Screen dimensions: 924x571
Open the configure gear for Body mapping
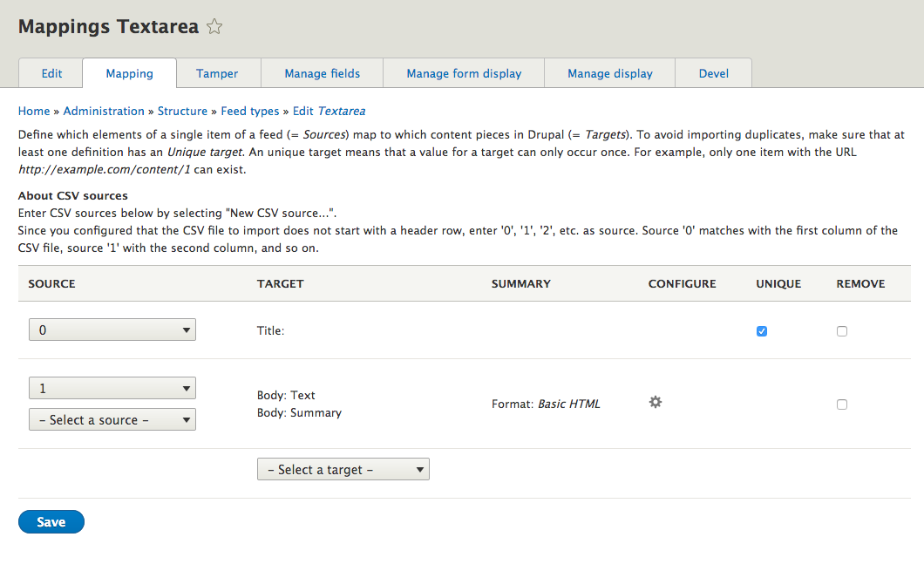[x=655, y=402]
